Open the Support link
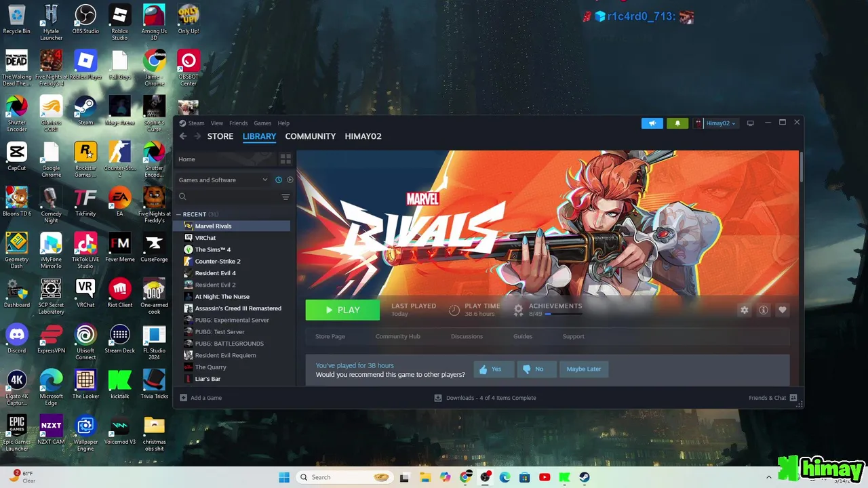 [573, 336]
